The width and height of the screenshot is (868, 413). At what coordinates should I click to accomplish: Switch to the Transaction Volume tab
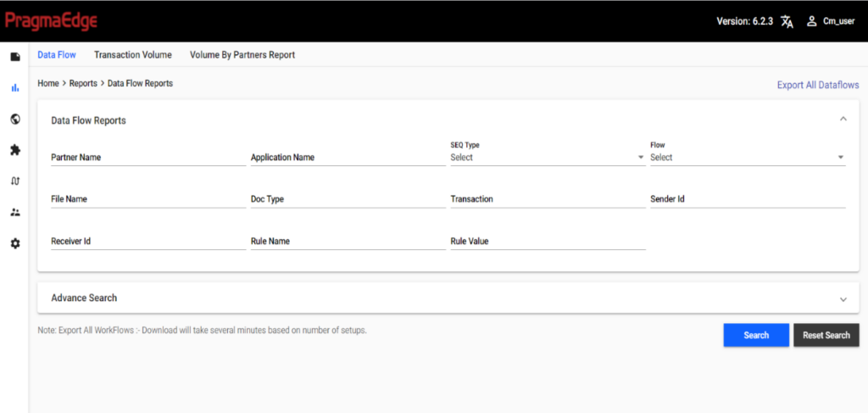pos(133,55)
